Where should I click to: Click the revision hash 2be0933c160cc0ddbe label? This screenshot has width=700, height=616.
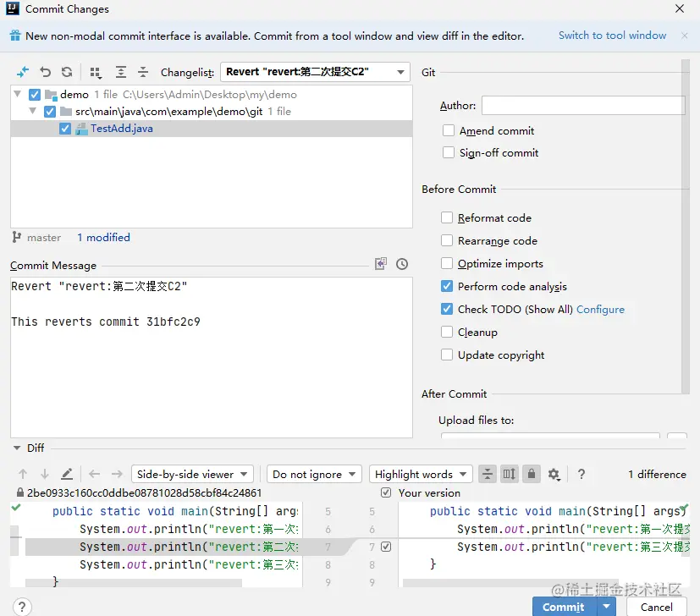click(144, 492)
